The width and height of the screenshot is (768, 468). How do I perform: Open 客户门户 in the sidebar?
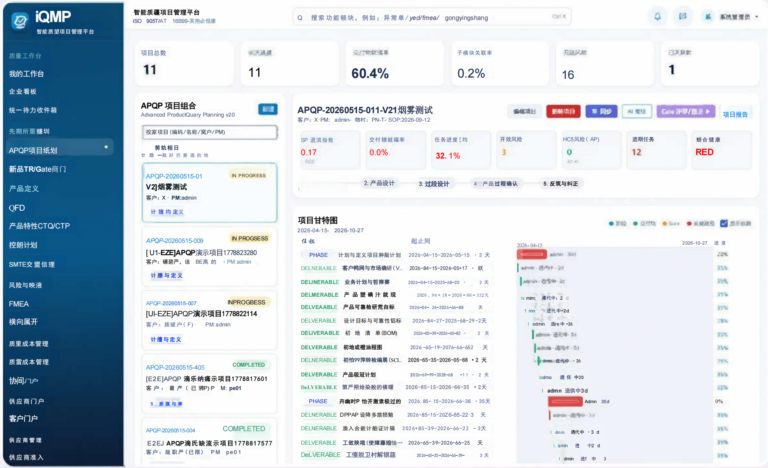[x=24, y=419]
